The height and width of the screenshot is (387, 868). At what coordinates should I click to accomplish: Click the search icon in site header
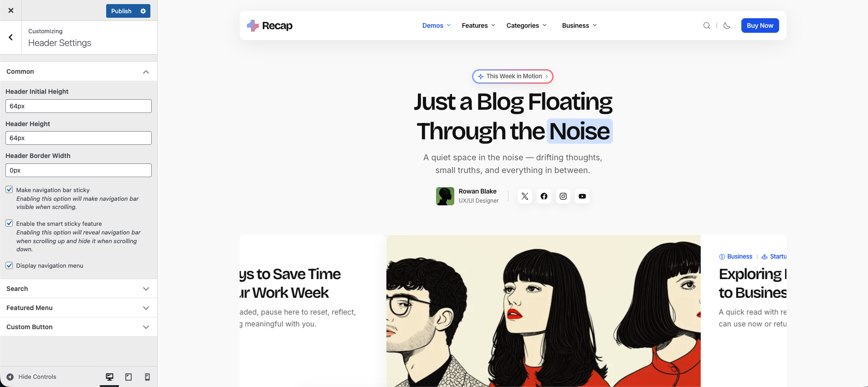click(707, 25)
